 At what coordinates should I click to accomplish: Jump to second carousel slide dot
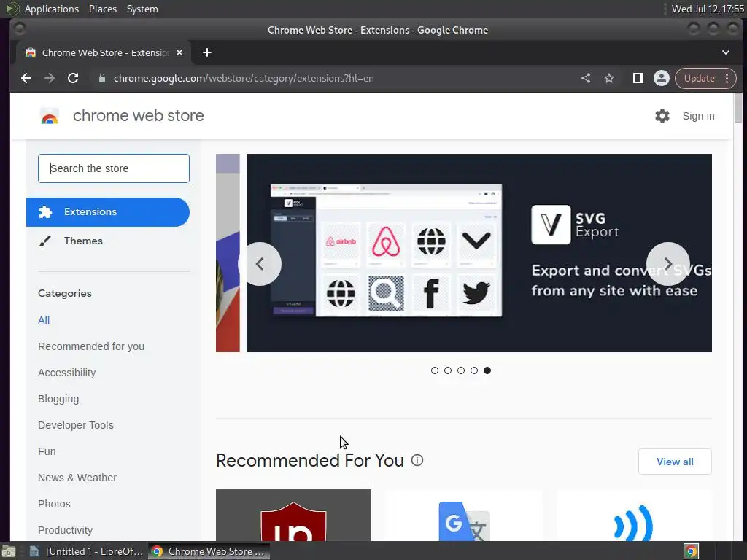click(x=448, y=370)
